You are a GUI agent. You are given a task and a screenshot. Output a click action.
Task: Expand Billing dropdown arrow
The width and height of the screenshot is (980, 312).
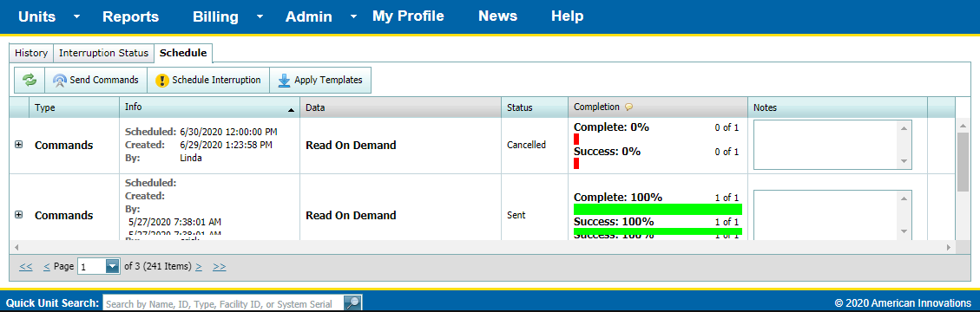tap(260, 16)
